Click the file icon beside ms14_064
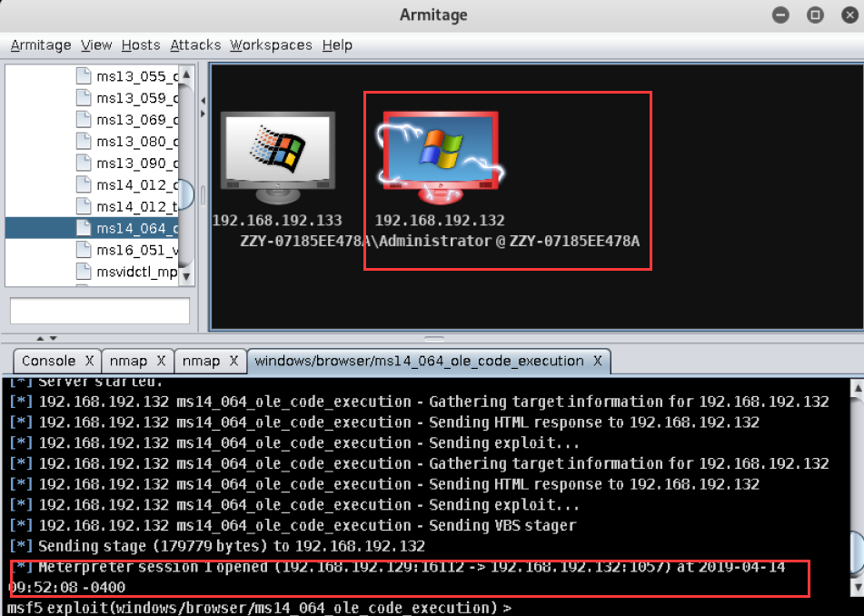This screenshot has width=864, height=616. point(84,227)
